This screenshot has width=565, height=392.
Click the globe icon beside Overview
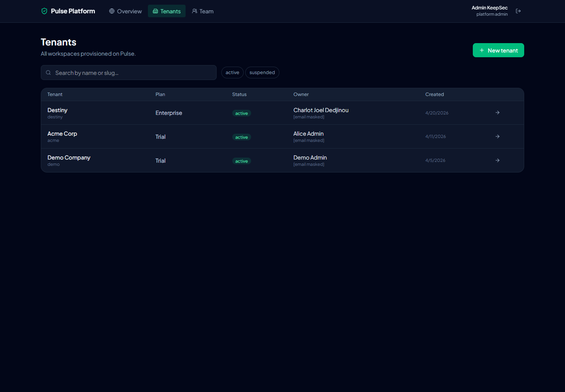tap(112, 11)
